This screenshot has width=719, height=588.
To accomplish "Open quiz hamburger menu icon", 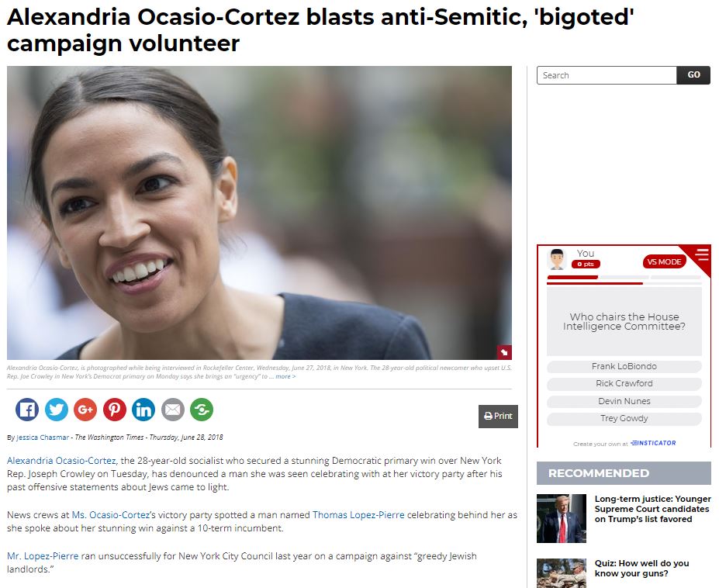I will point(702,254).
